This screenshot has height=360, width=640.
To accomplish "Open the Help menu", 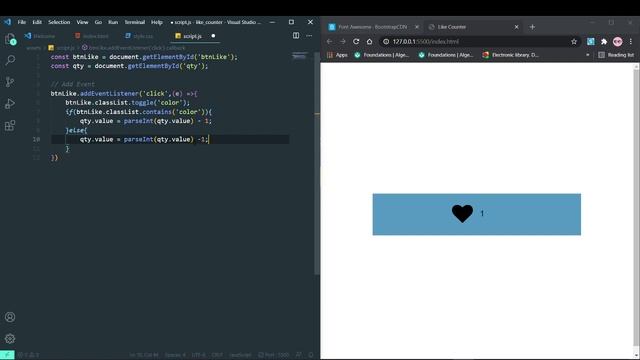I will pyautogui.click(x=157, y=22).
